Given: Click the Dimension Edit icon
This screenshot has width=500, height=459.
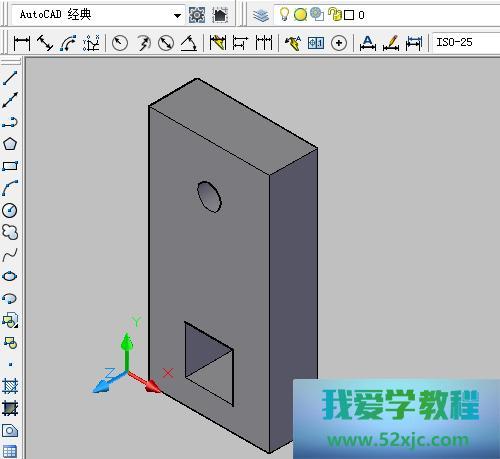Looking at the screenshot, I should (x=368, y=43).
